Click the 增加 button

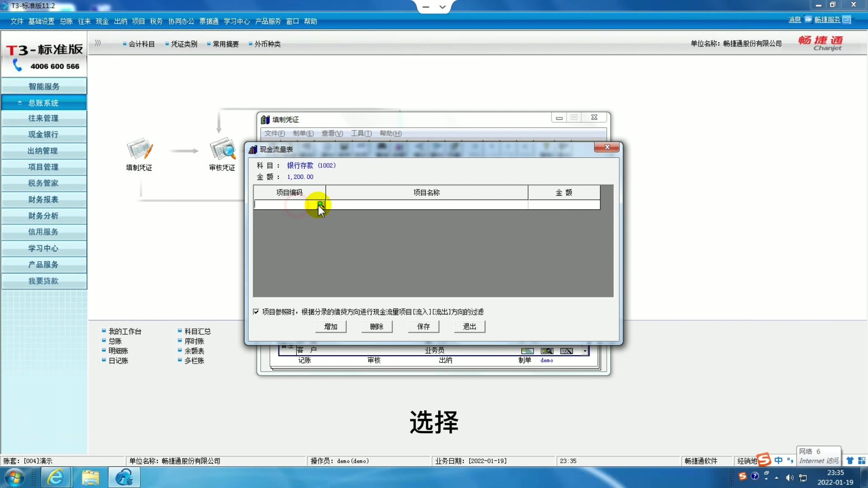[x=331, y=326]
